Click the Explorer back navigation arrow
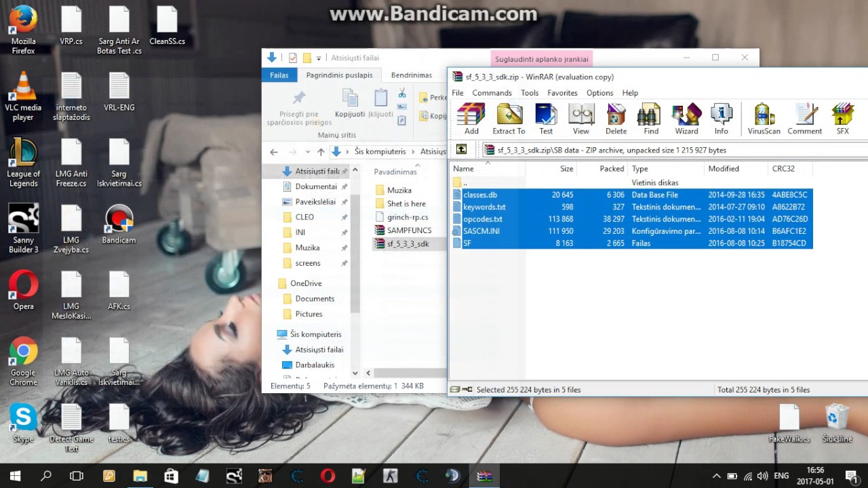868x488 pixels. (x=274, y=152)
